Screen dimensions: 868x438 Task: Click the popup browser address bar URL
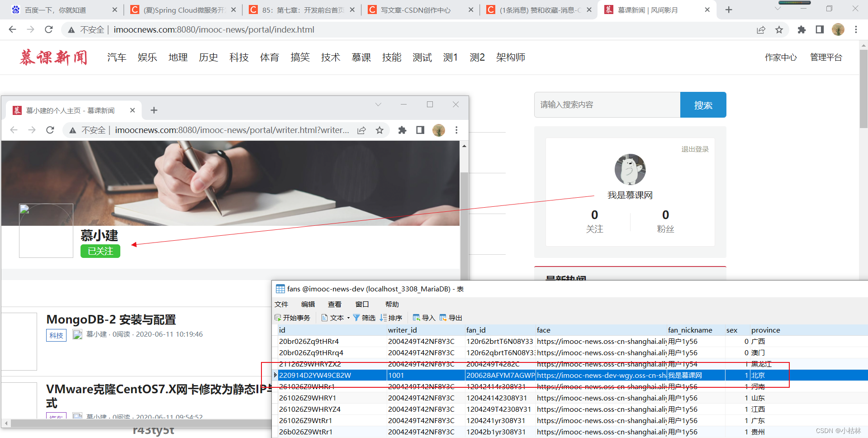coord(232,130)
